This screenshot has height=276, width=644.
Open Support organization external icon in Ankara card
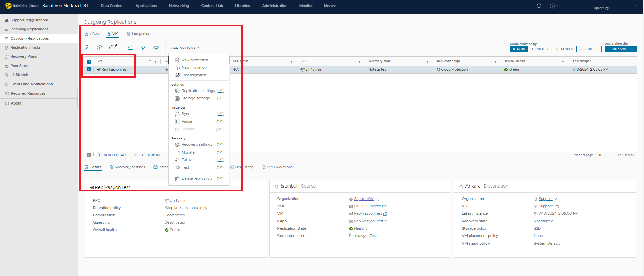556,199
